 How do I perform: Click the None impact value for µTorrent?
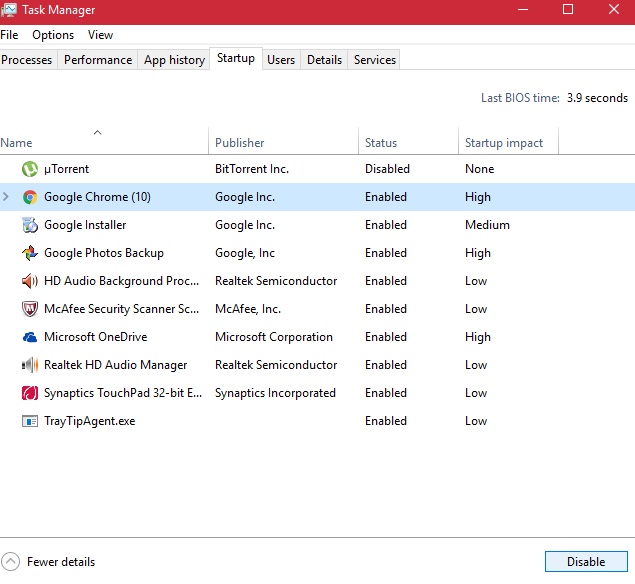coord(479,169)
